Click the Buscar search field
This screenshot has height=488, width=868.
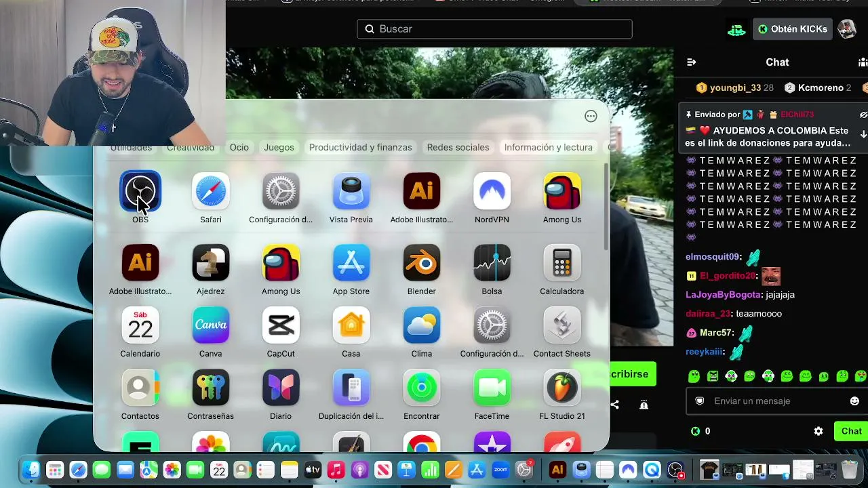pyautogui.click(x=495, y=29)
